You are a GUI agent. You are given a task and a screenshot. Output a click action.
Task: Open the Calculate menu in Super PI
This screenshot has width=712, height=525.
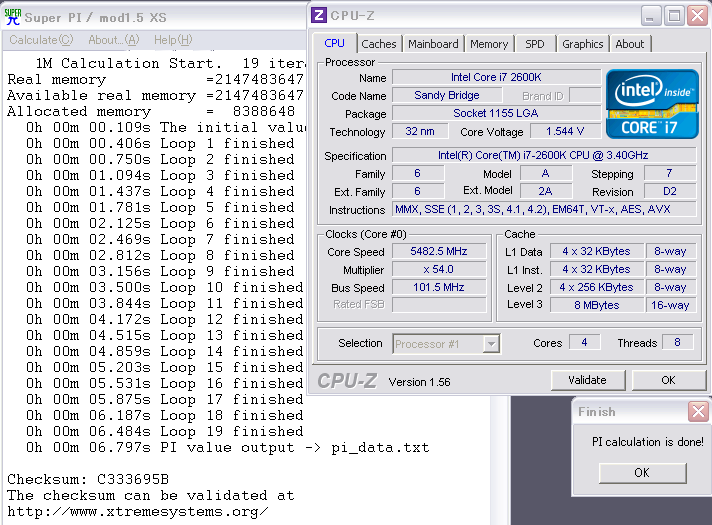[41, 40]
